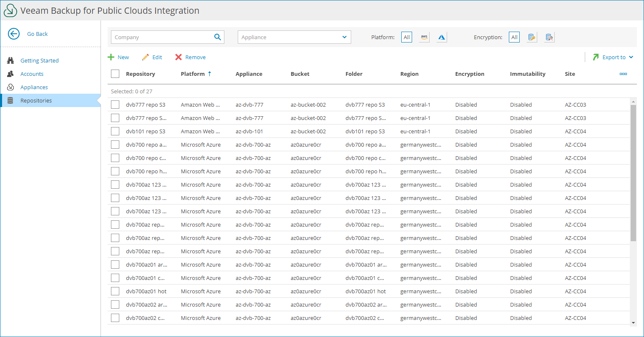Screen dimensions: 644x337
Task: Check the select-all checkbox in table header
Action: click(x=115, y=73)
